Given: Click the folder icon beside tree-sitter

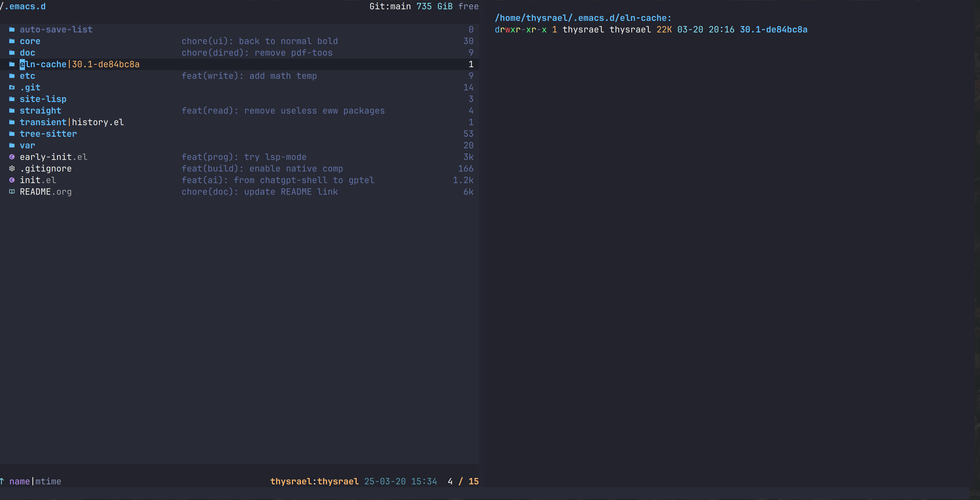Looking at the screenshot, I should [x=12, y=134].
